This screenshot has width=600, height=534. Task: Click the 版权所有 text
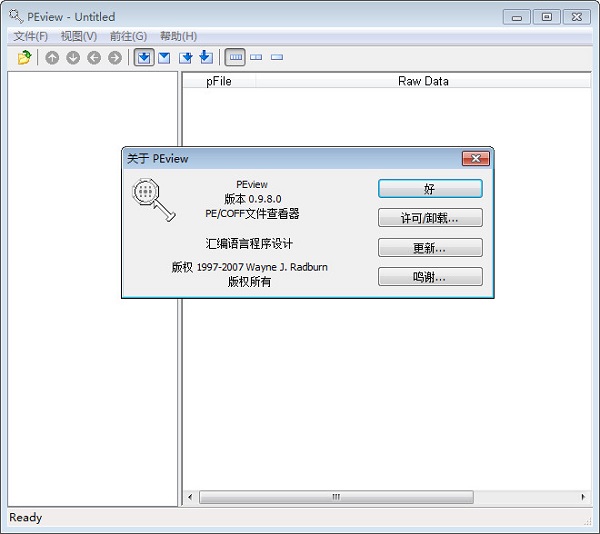coord(249,282)
